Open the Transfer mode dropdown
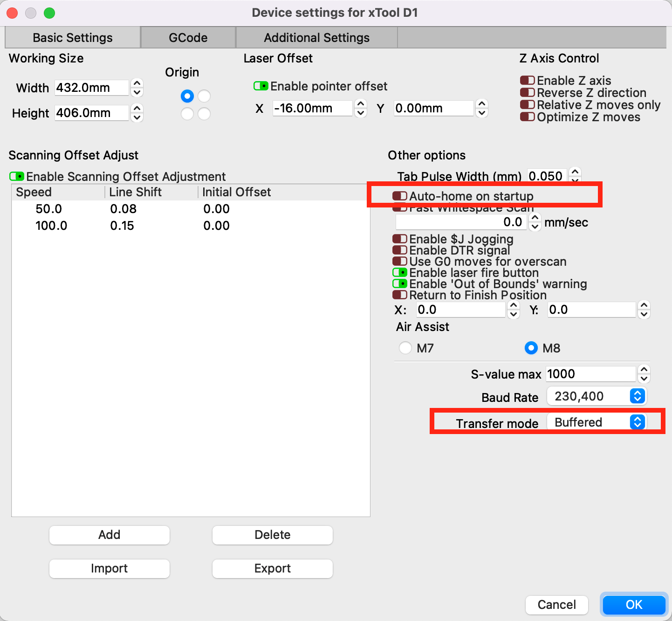The height and width of the screenshot is (621, 672). 597,422
